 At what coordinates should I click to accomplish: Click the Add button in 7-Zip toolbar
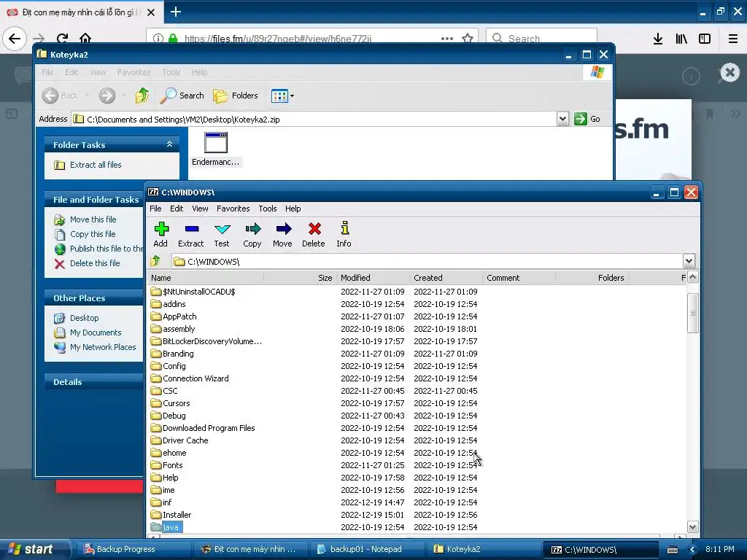tap(161, 235)
